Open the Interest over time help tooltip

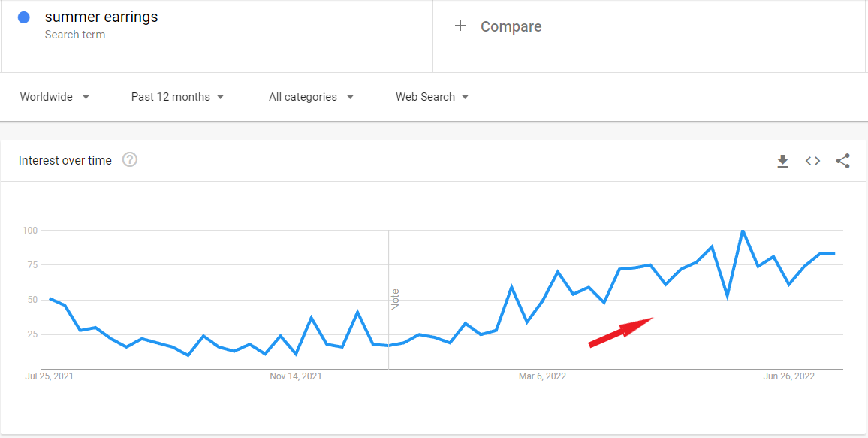coord(130,159)
